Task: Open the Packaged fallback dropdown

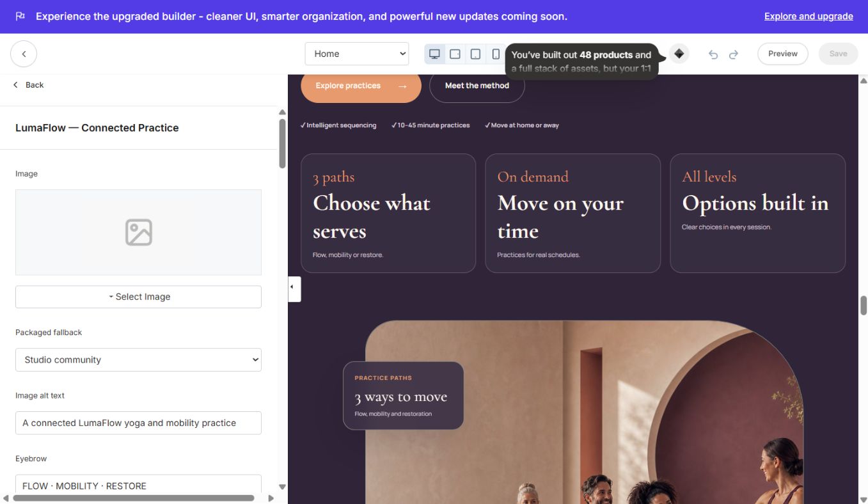Action: [x=138, y=359]
